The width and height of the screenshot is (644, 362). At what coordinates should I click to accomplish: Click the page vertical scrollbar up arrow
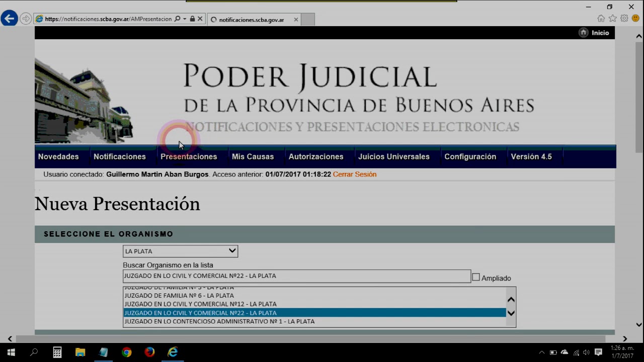point(639,36)
